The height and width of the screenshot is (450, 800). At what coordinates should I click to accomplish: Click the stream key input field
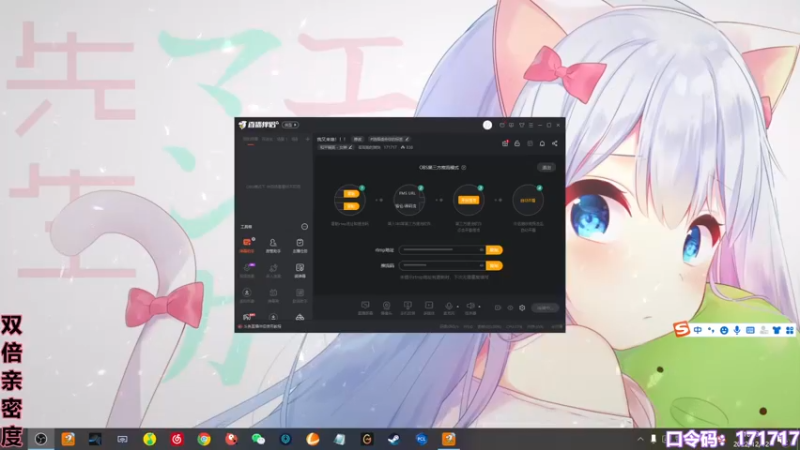pos(442,265)
